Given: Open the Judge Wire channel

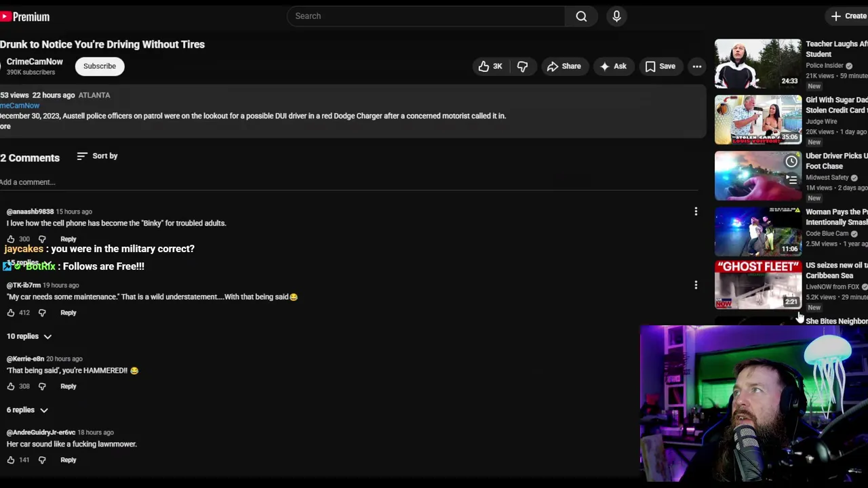Looking at the screenshot, I should coord(821,122).
